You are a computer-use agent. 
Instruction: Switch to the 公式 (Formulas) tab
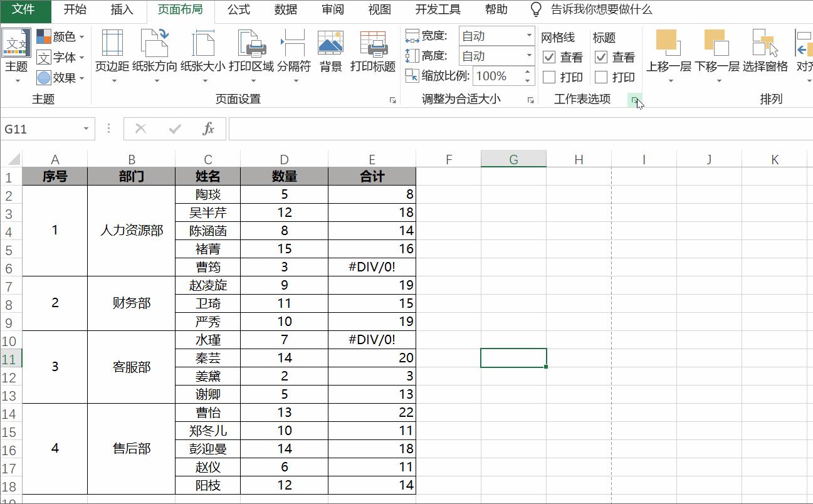[238, 10]
